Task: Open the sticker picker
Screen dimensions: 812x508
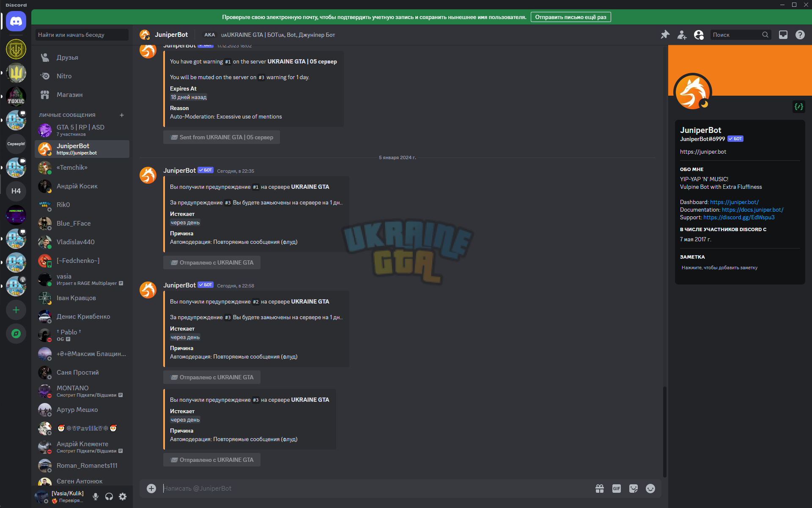Action: 634,489
